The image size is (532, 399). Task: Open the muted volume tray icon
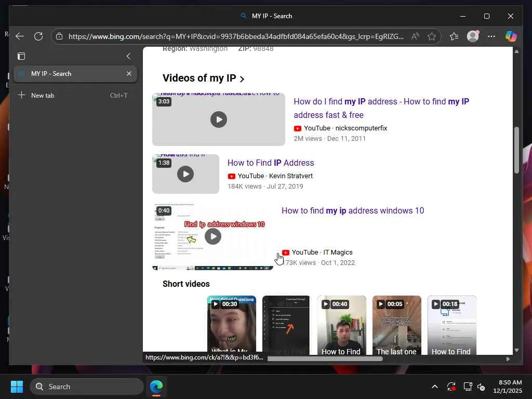click(481, 387)
